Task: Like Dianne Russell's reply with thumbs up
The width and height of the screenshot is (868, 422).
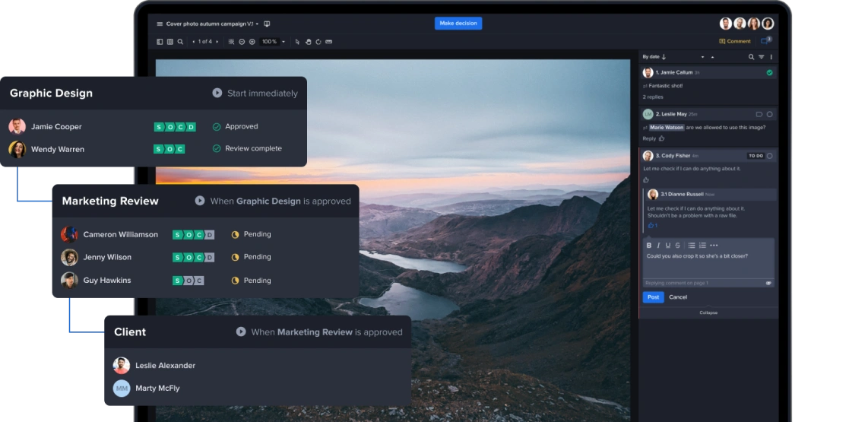Action: coord(651,226)
